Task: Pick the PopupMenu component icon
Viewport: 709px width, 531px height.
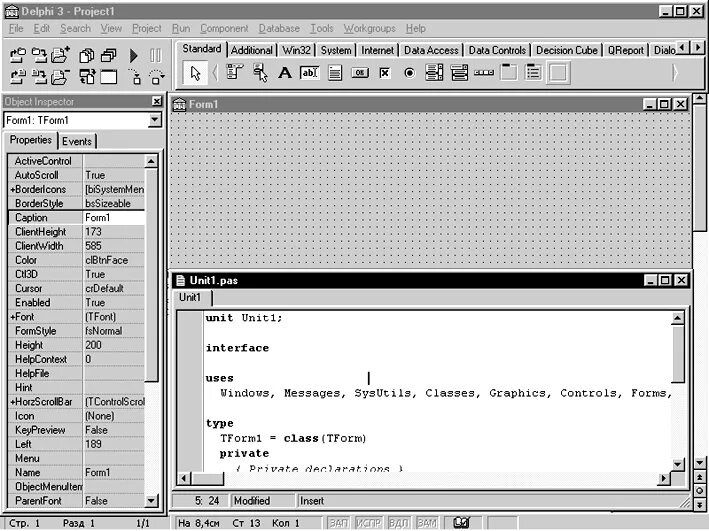Action: pos(260,72)
